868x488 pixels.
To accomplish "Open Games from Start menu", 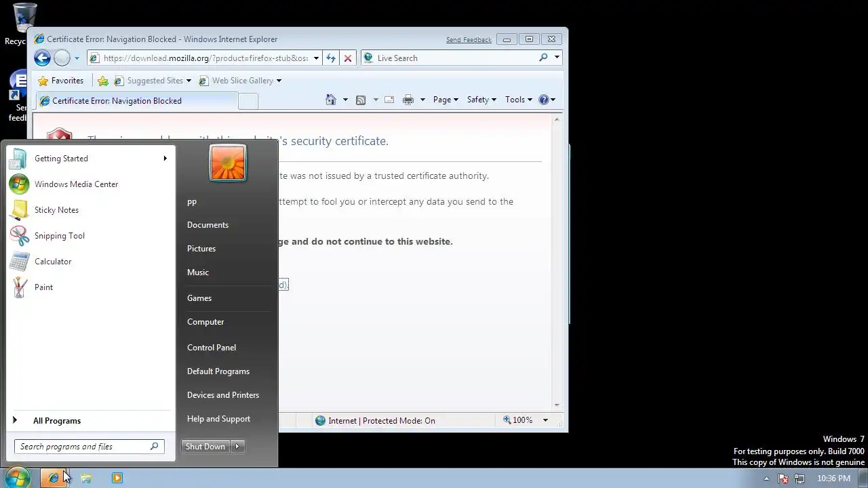I will 199,298.
